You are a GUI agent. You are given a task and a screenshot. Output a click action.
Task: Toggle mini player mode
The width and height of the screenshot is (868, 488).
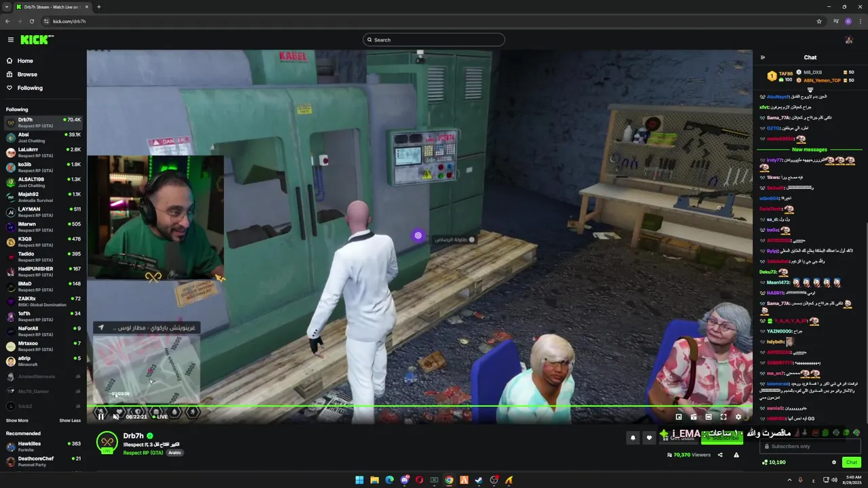[678, 417]
